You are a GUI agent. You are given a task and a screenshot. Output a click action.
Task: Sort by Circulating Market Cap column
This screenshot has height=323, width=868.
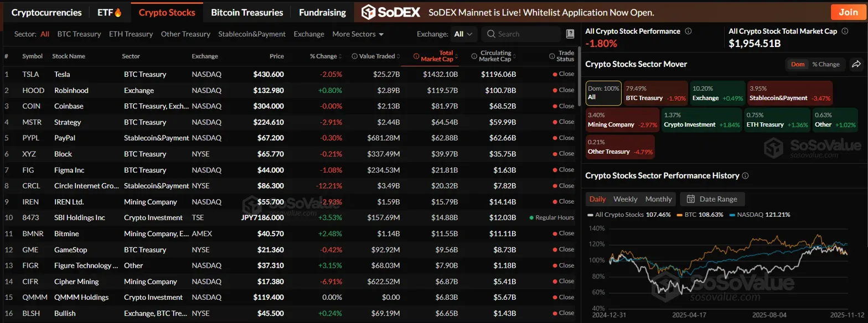coord(491,56)
